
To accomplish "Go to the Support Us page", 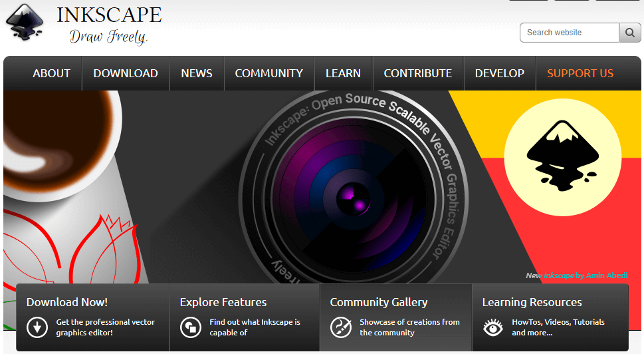I will [x=580, y=73].
